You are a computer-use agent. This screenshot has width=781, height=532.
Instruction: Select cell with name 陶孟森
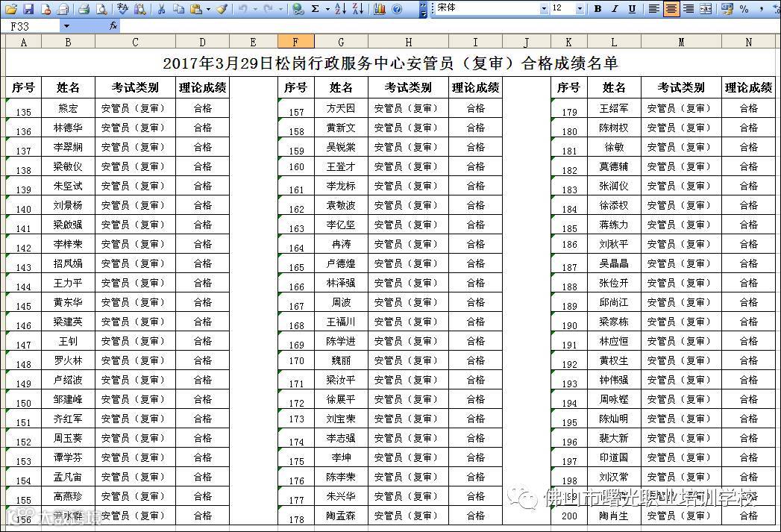click(x=341, y=516)
